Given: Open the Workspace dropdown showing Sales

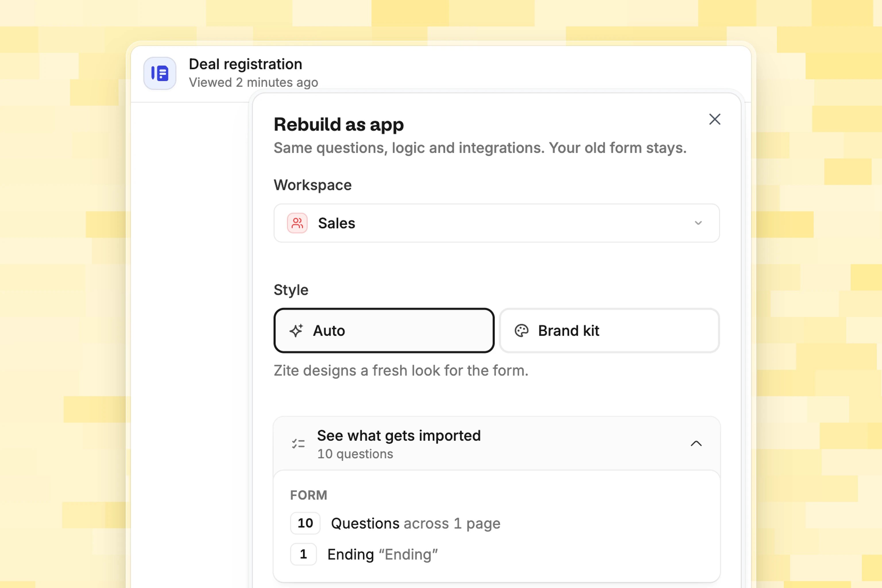Looking at the screenshot, I should 496,223.
